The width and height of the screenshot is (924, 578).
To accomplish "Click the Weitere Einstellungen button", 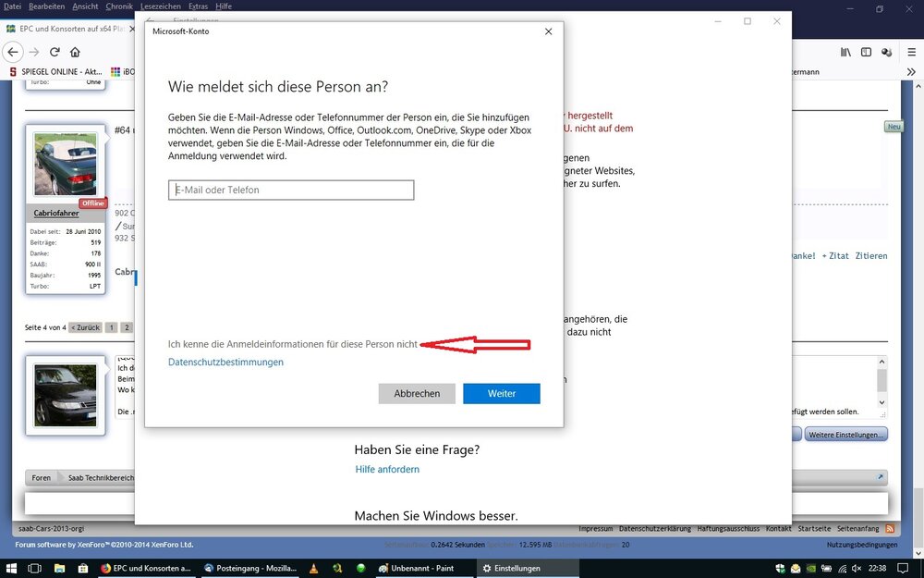I will click(846, 435).
